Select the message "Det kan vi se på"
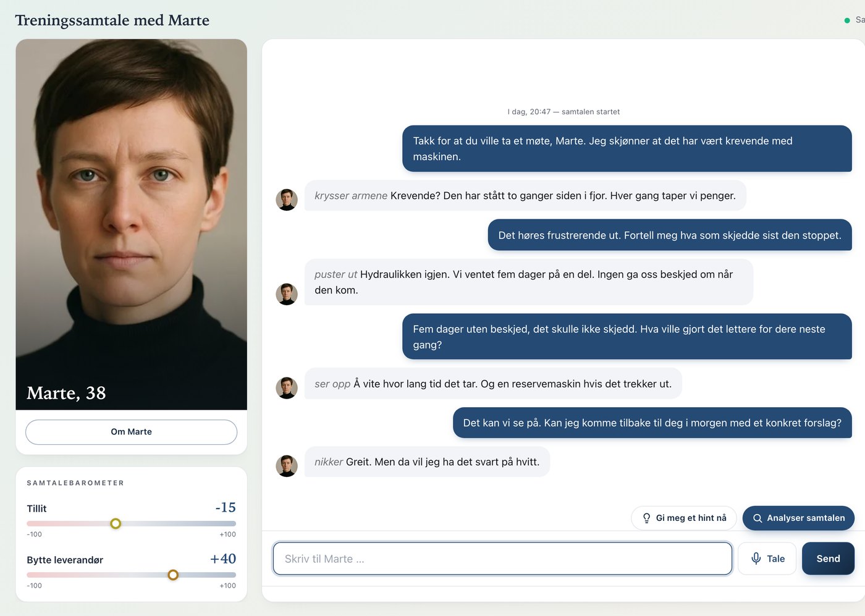Screen dimensions: 865x616 (652, 423)
